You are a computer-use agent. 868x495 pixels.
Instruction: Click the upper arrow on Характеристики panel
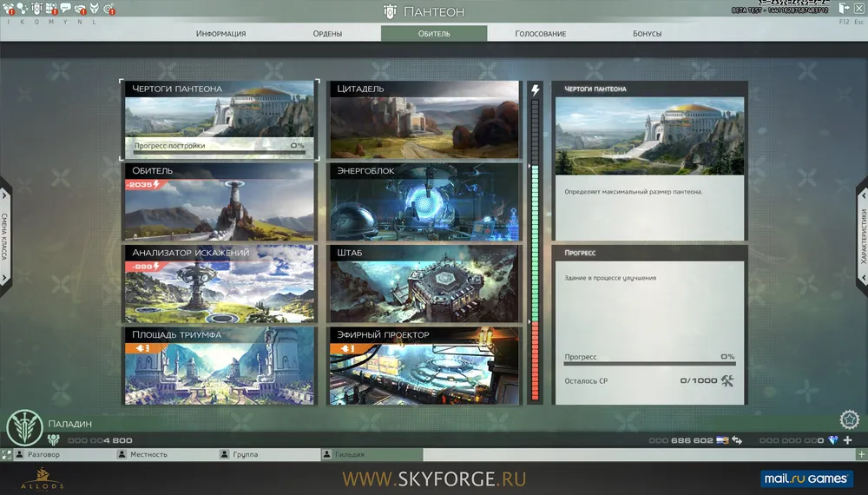pyautogui.click(x=863, y=195)
